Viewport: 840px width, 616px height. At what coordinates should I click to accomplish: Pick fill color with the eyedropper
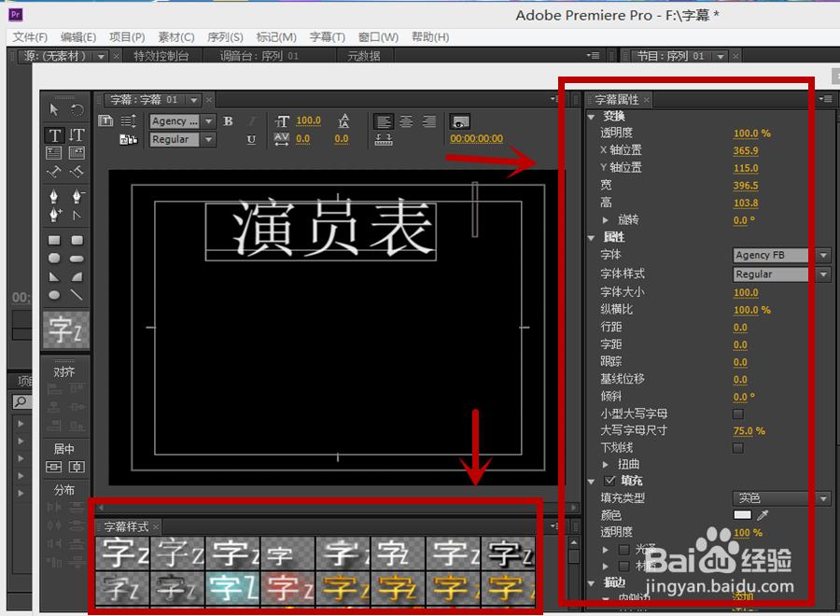(x=763, y=515)
